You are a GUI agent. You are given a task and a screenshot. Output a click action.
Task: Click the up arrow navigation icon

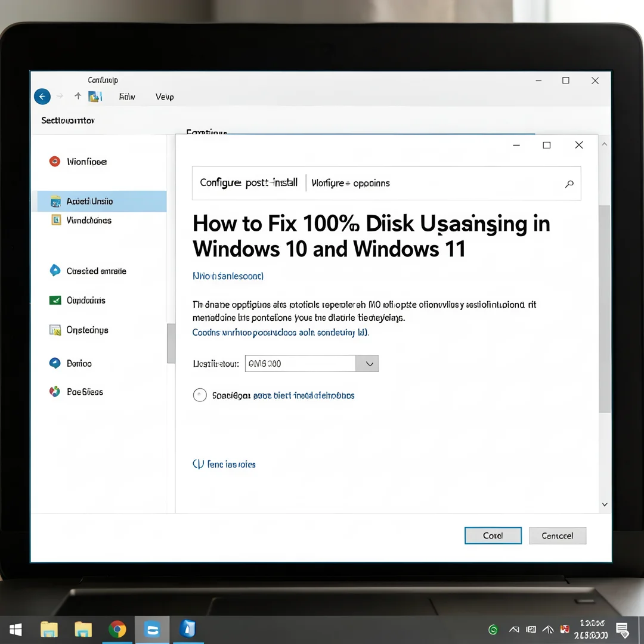click(x=78, y=96)
